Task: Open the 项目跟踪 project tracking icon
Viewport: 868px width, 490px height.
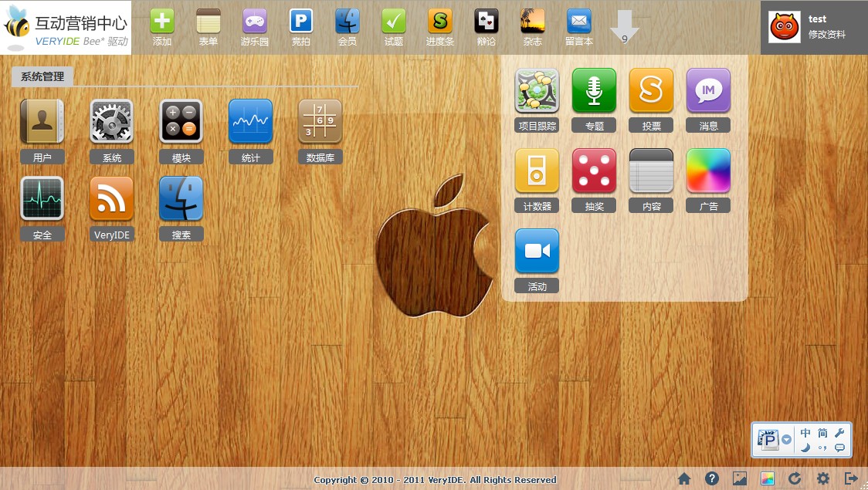Action: 537,91
